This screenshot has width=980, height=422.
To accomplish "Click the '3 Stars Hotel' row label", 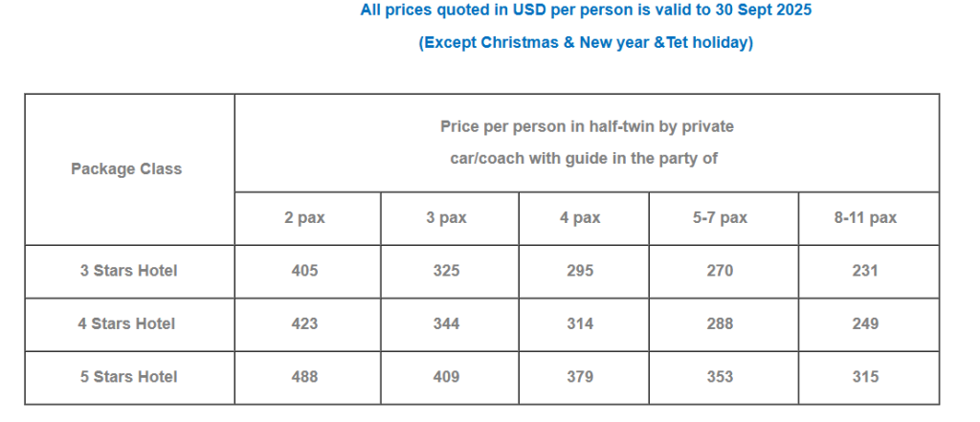I will [x=128, y=271].
